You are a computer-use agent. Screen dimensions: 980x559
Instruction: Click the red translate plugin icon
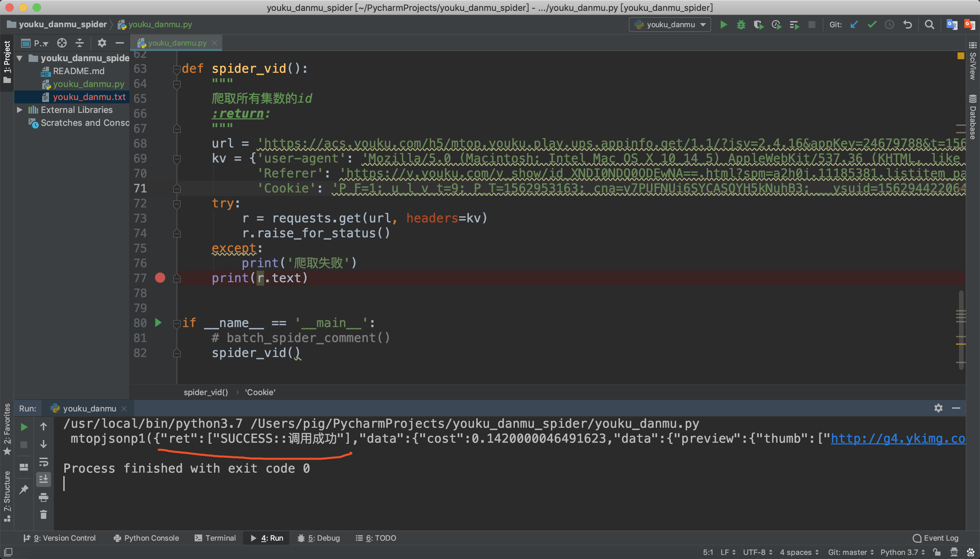click(x=970, y=24)
